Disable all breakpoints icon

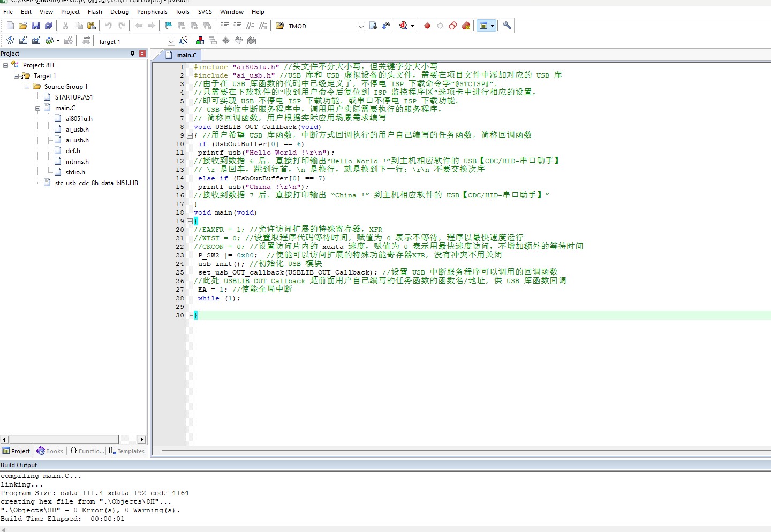click(453, 26)
